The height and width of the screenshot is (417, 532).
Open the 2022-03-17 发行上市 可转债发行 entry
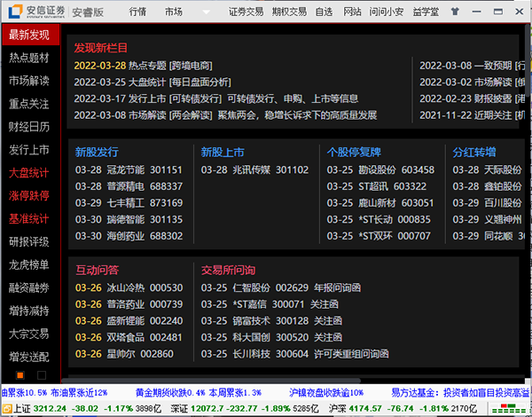[216, 98]
